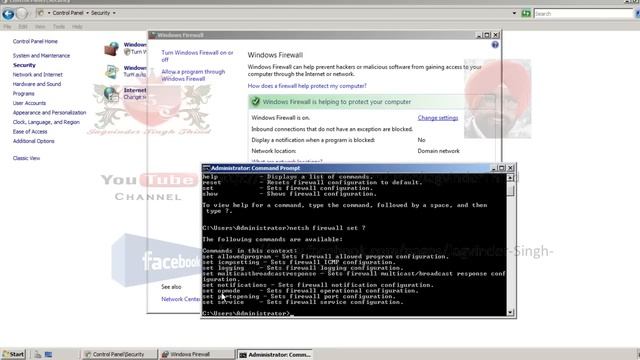Click the Windows Firewall brick-wall icon in Security list
This screenshot has width=640, height=360.
tap(111, 49)
